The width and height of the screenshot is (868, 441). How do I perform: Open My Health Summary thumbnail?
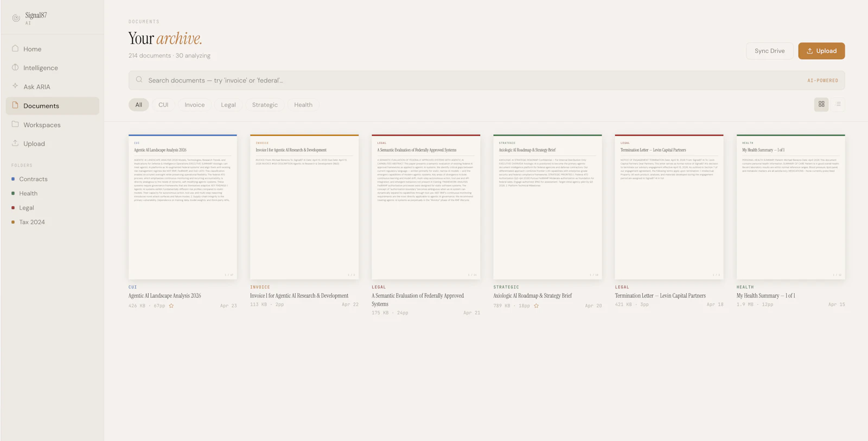pos(790,207)
